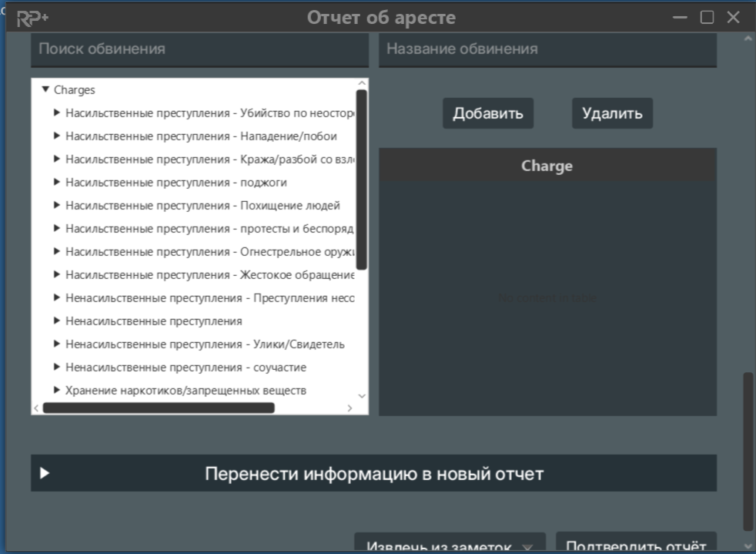756x554 pixels.
Task: Expand the Похищение людей category arrow
Action: [57, 206]
